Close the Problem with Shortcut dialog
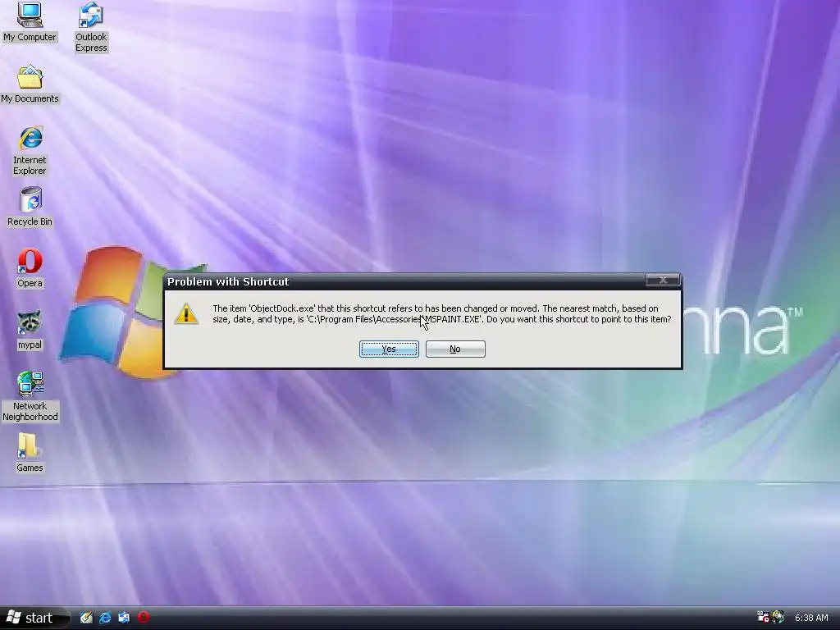This screenshot has height=630, width=840. click(663, 280)
